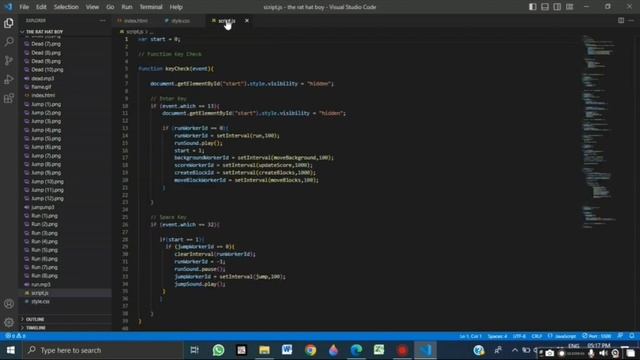This screenshot has height=360, width=640.
Task: Expand the TIMELINE section
Action: [x=36, y=328]
